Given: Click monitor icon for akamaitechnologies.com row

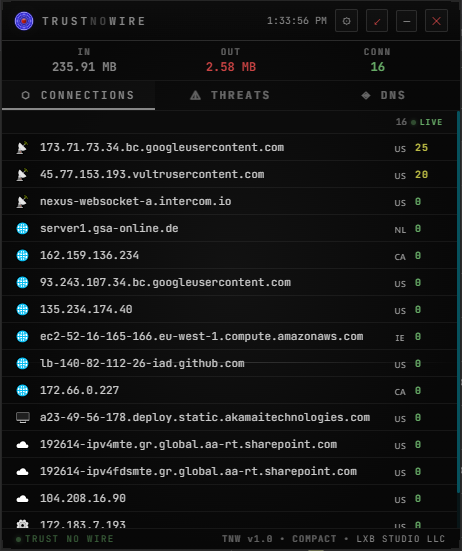Looking at the screenshot, I should pyautogui.click(x=23, y=417).
